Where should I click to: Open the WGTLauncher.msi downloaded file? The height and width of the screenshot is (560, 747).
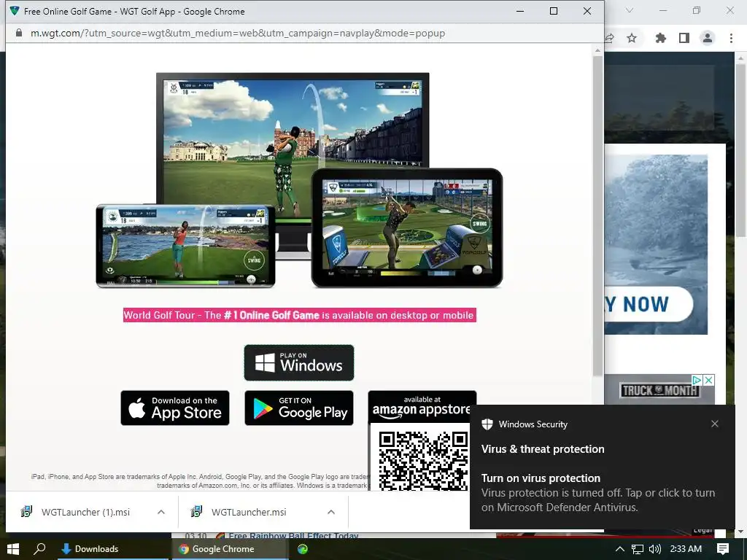pos(250,512)
